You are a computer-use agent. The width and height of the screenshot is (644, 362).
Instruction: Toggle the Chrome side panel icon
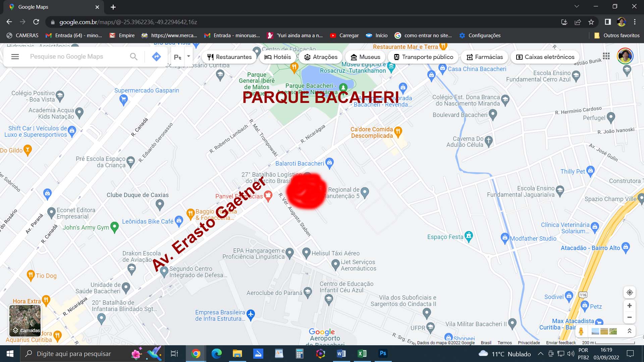(608, 22)
